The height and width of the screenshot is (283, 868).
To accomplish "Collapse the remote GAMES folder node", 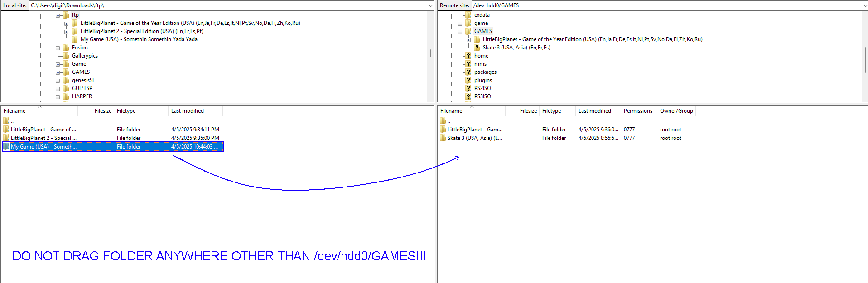I will tap(460, 32).
